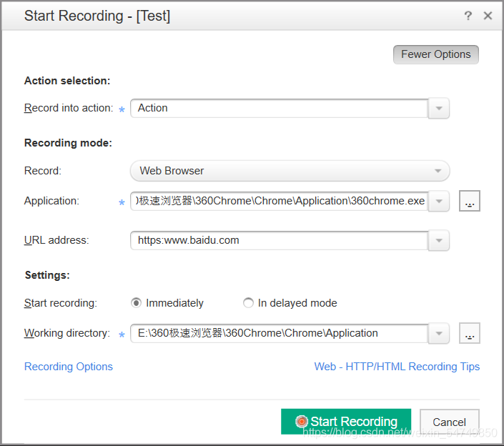
Task: Browse for working directory using ellipsis button
Action: click(x=469, y=333)
